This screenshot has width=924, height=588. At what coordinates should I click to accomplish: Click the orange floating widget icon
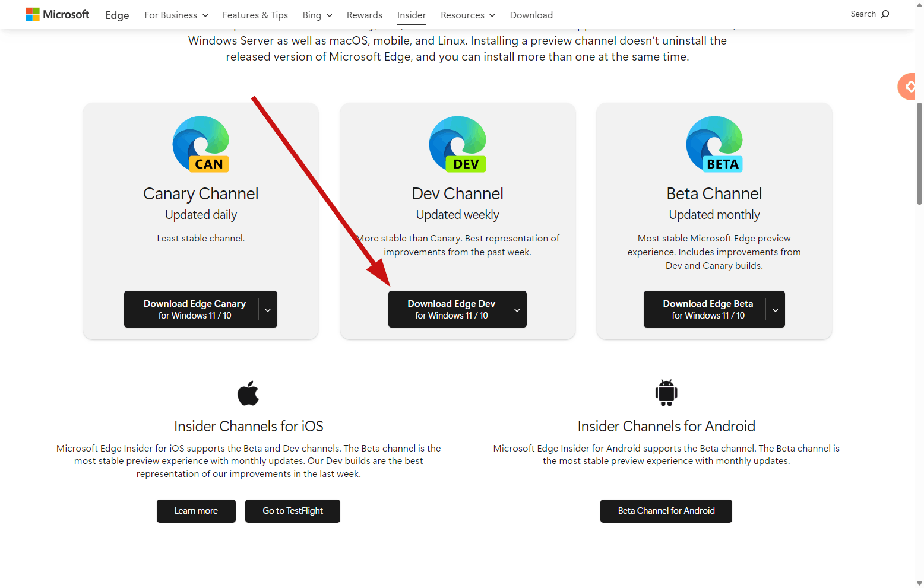point(907,87)
